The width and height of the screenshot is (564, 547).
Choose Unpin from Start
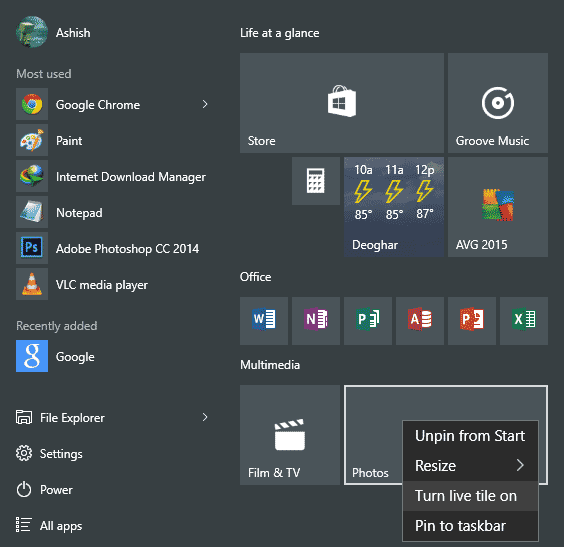point(470,436)
